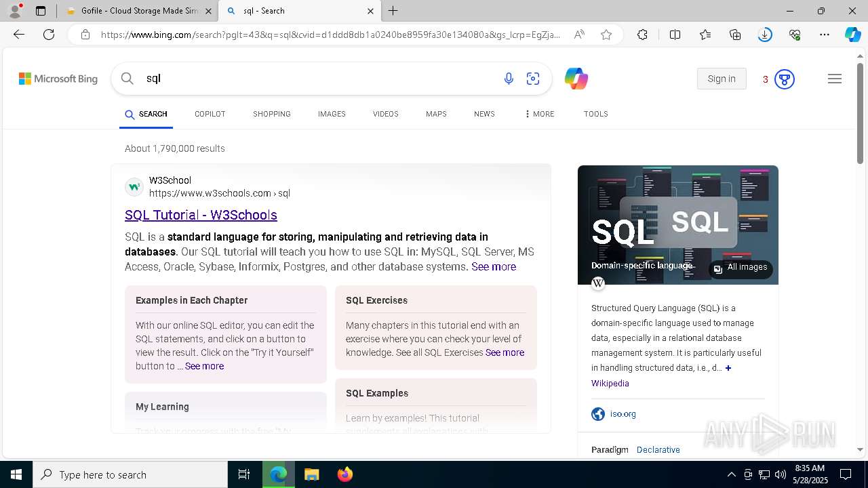Add page to favorites star icon

click(606, 35)
